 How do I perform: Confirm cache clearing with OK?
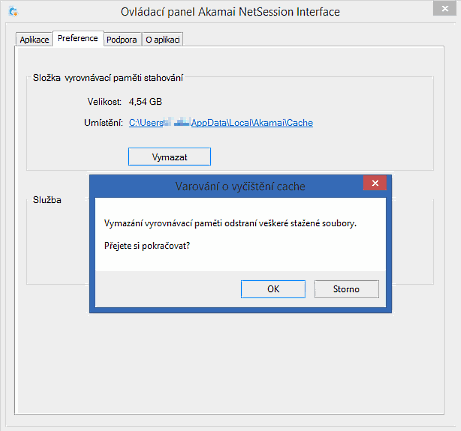click(x=273, y=289)
